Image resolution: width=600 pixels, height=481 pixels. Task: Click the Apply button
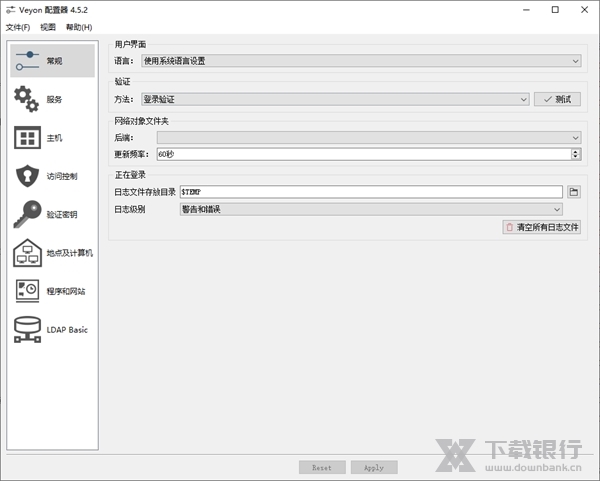(374, 467)
